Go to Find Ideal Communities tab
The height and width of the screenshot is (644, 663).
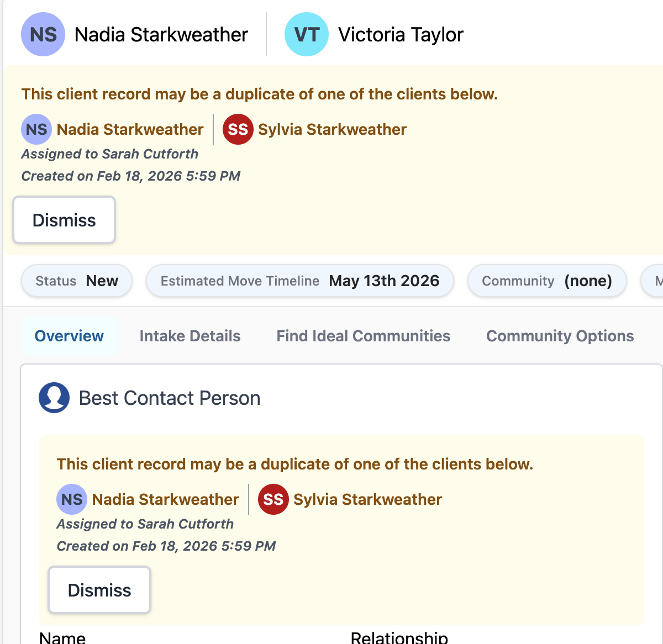click(x=364, y=336)
